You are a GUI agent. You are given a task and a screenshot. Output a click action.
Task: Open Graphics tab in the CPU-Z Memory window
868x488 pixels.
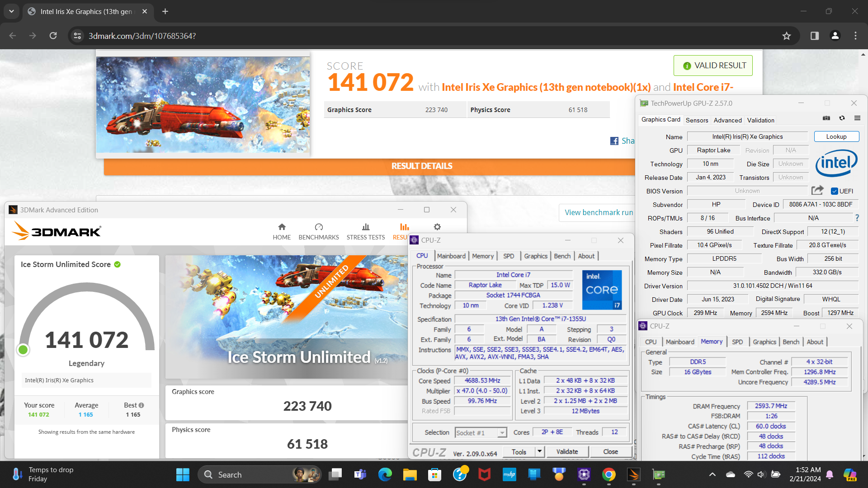764,342
